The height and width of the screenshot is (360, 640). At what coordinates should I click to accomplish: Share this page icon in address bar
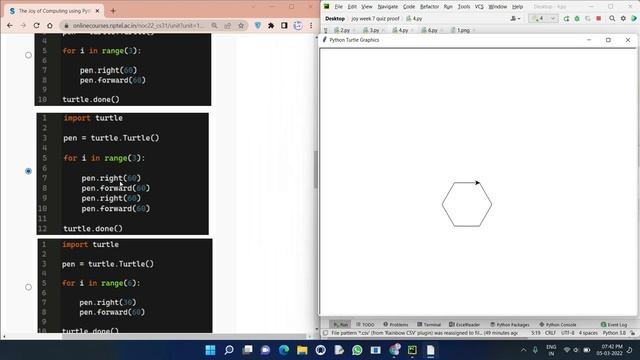click(228, 25)
